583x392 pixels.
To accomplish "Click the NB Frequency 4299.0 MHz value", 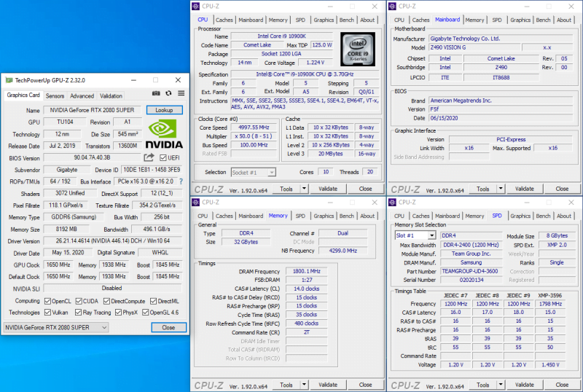I will 343,251.
